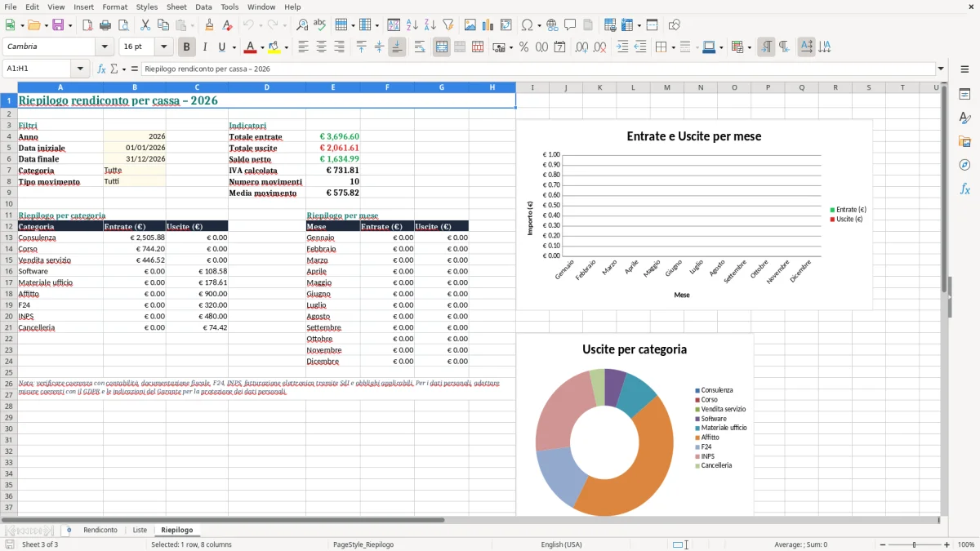Click English (USA) language in status bar
The height and width of the screenshot is (551, 980).
point(561,544)
